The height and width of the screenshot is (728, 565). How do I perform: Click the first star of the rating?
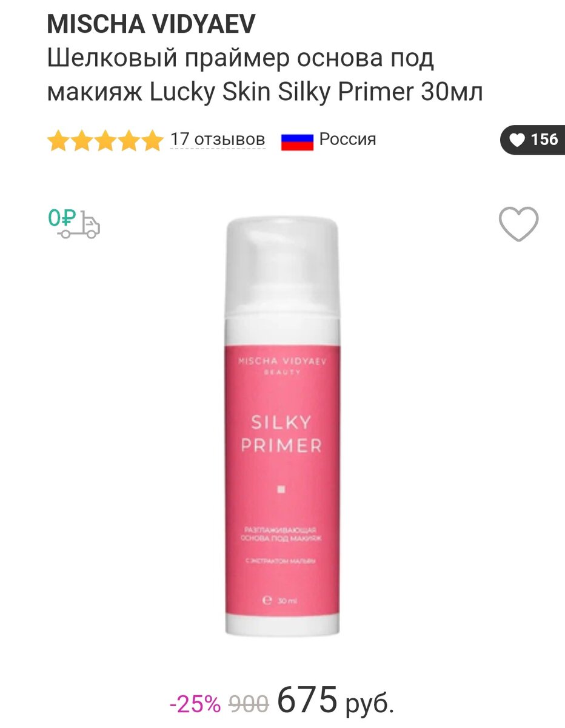pyautogui.click(x=59, y=141)
